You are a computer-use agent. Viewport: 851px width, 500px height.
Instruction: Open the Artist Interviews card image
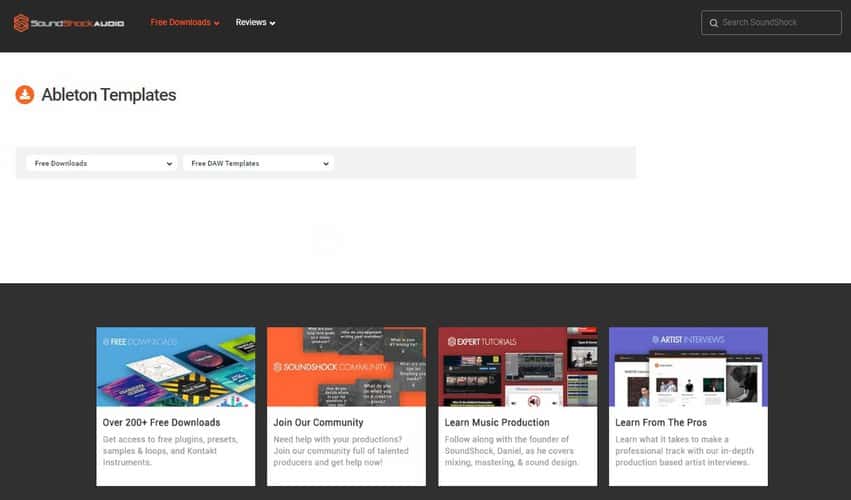(x=688, y=366)
